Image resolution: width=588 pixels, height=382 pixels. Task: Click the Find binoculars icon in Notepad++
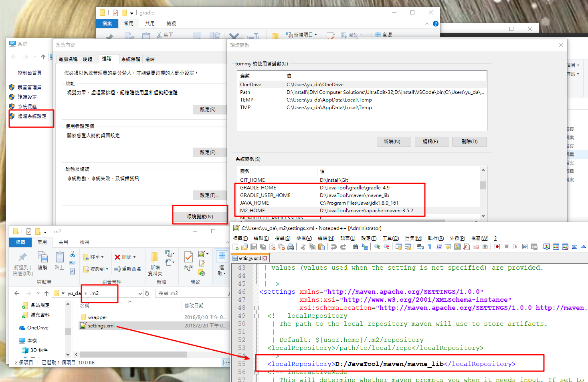coord(355,247)
